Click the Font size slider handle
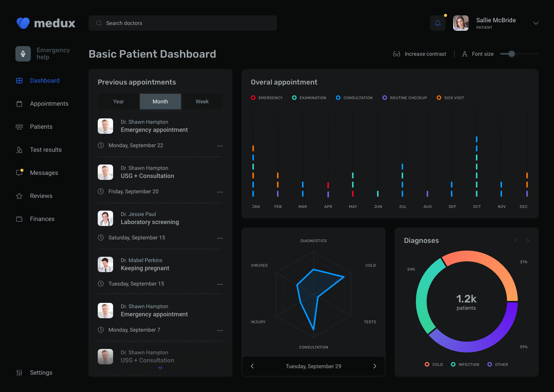This screenshot has height=392, width=554. tap(512, 54)
